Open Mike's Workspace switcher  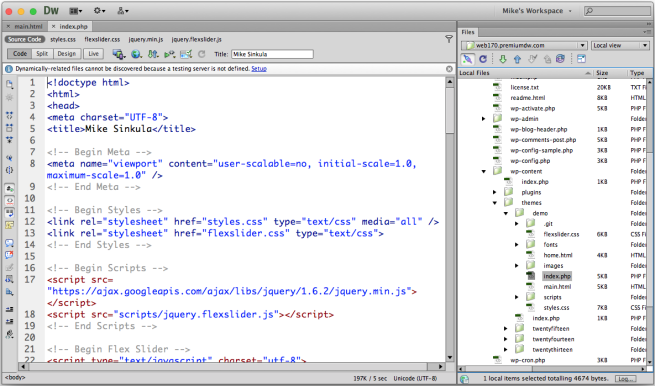click(537, 11)
